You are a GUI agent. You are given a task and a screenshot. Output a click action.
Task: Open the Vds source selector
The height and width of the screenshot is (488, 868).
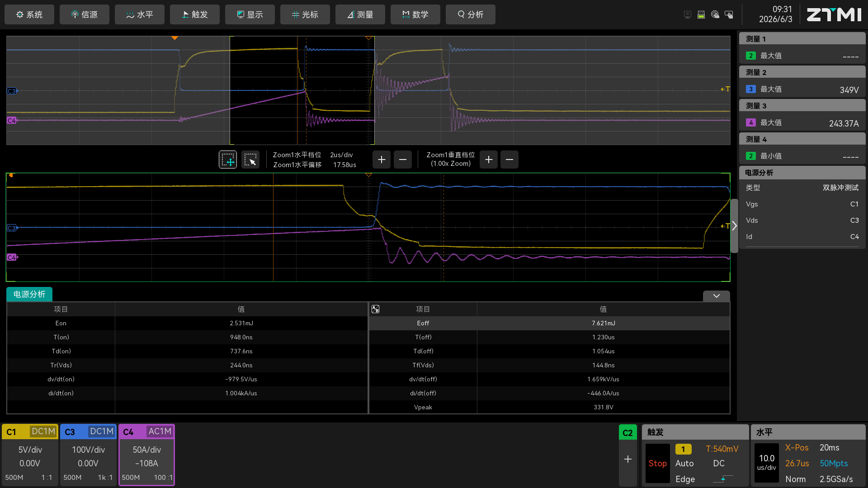pos(802,221)
